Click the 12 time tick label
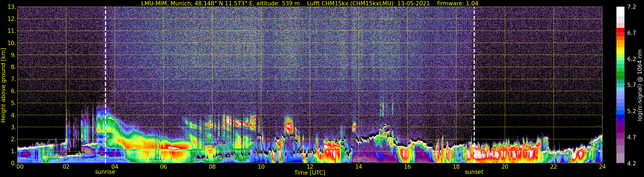This screenshot has width=644, height=177. (x=310, y=167)
